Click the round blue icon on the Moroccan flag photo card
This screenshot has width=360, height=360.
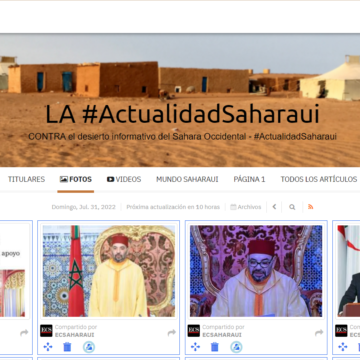coord(89,347)
